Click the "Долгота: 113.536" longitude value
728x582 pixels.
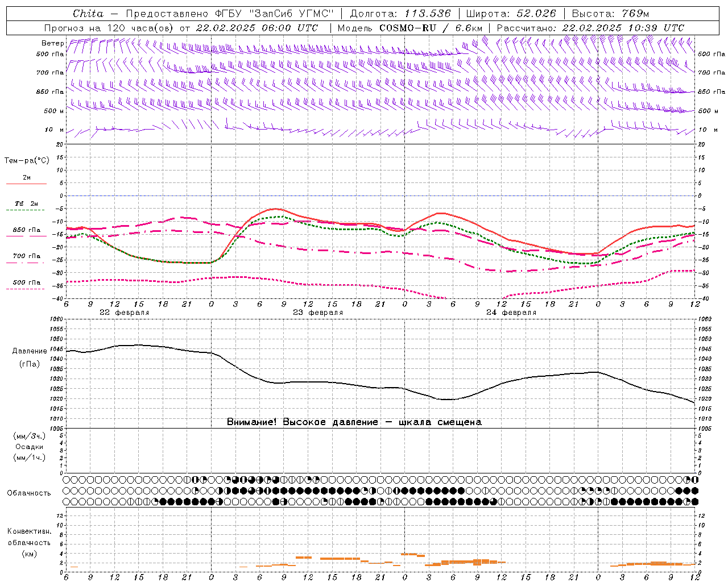coord(400,14)
